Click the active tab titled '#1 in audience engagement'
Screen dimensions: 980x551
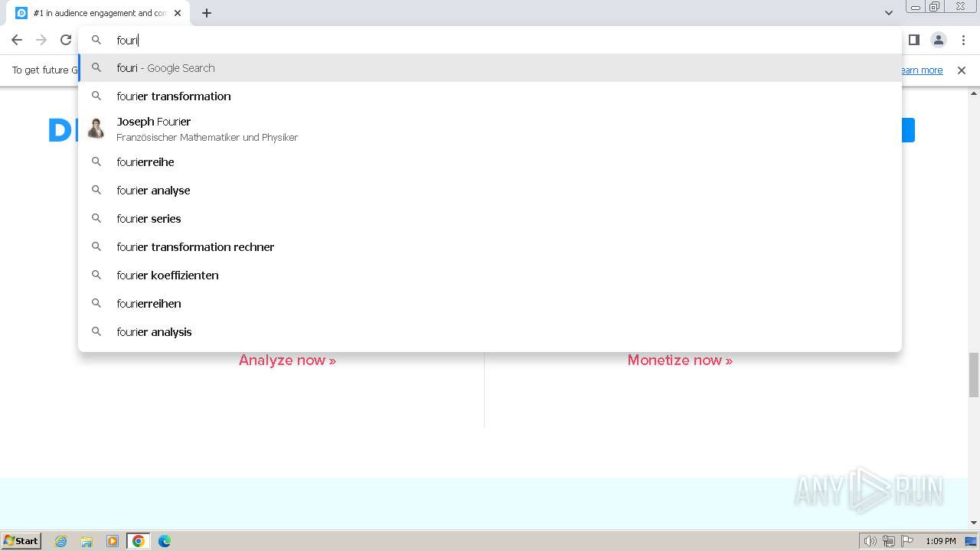click(100, 13)
